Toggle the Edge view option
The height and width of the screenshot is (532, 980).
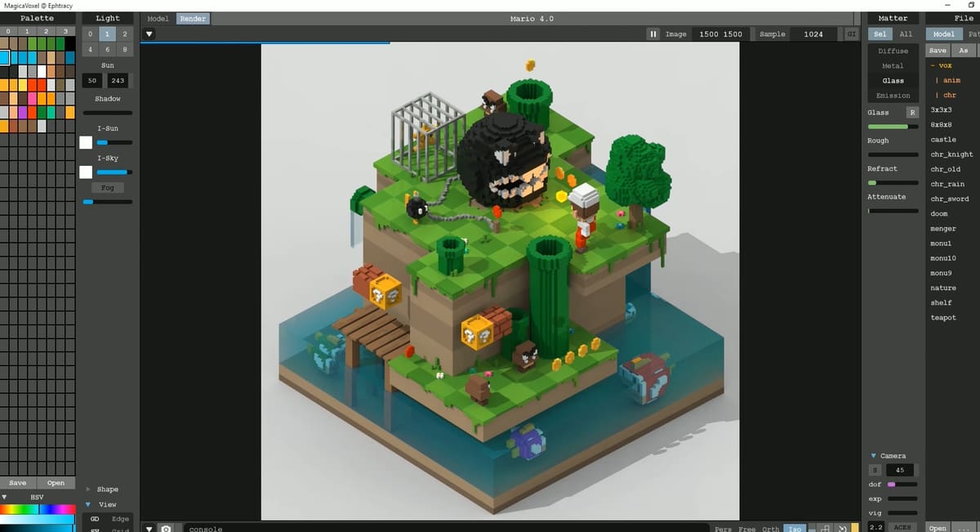[120, 518]
